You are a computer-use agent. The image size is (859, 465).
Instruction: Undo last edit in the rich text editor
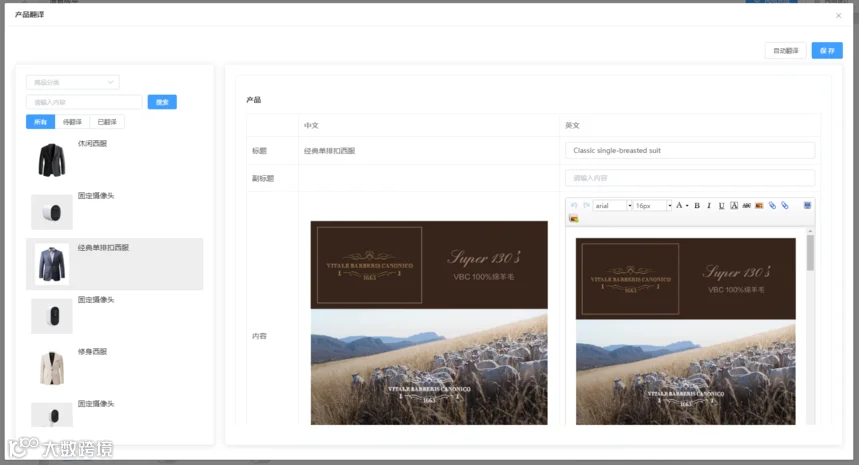pyautogui.click(x=574, y=205)
